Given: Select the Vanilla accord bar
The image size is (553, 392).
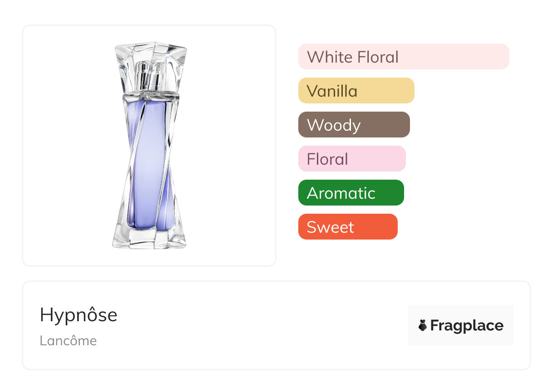Looking at the screenshot, I should click(356, 91).
